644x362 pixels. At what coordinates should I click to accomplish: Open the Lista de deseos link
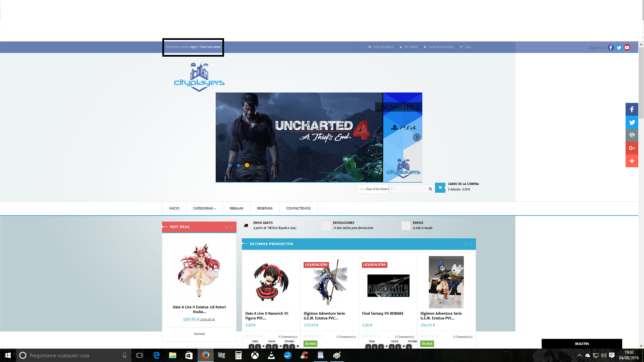pos(383,47)
